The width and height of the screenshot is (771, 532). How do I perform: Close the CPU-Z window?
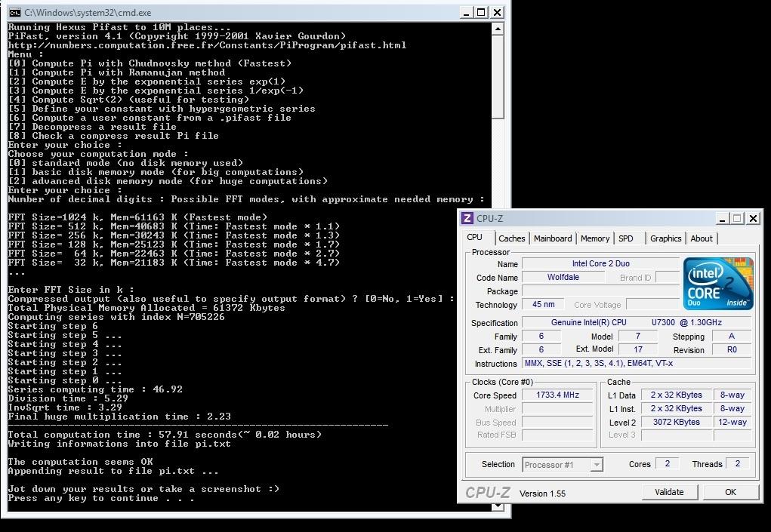click(x=753, y=219)
